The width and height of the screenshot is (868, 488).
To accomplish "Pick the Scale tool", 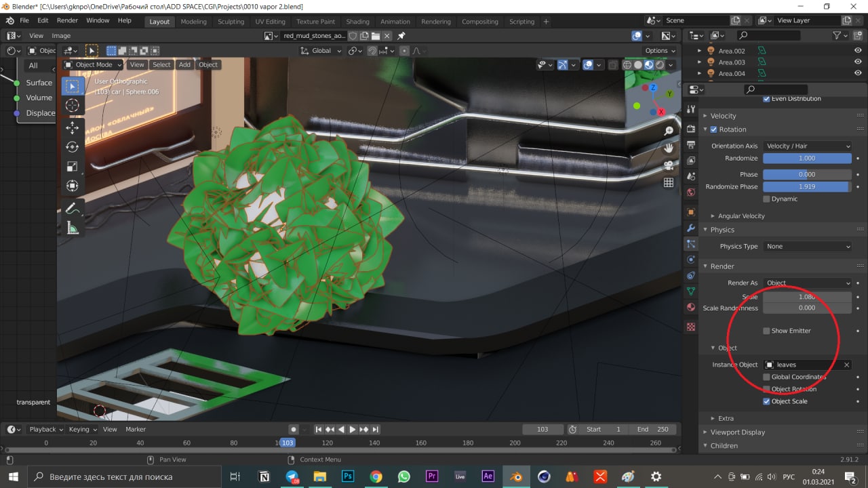I will click(x=73, y=167).
